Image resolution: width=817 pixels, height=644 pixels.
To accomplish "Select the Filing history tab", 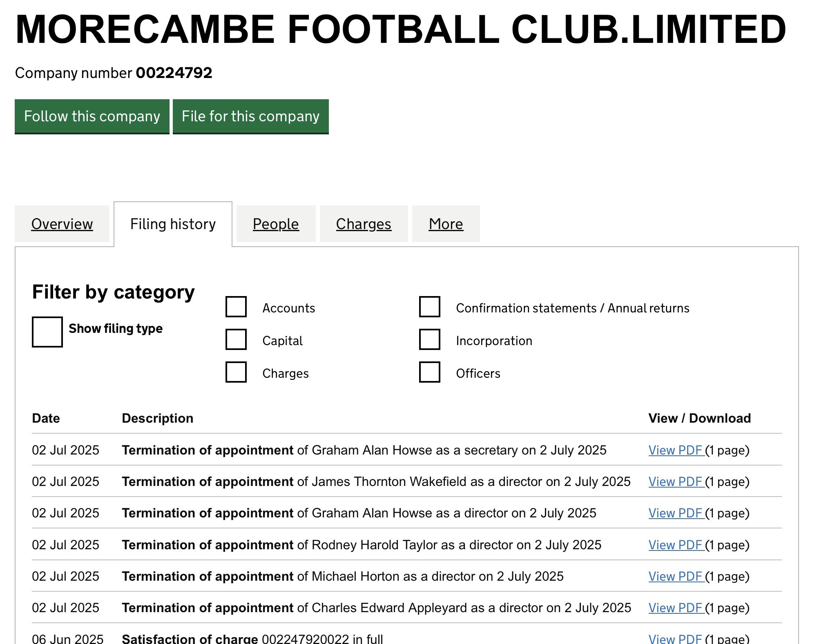I will [x=173, y=224].
